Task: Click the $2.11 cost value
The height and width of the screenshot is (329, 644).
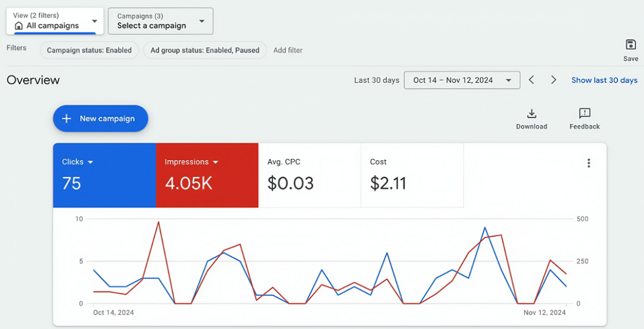Action: 388,184
